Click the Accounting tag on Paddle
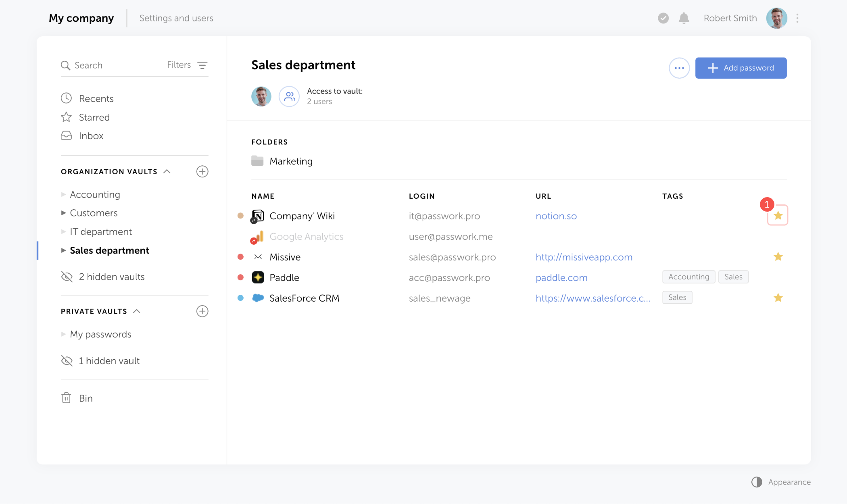The image size is (847, 504). 688,277
